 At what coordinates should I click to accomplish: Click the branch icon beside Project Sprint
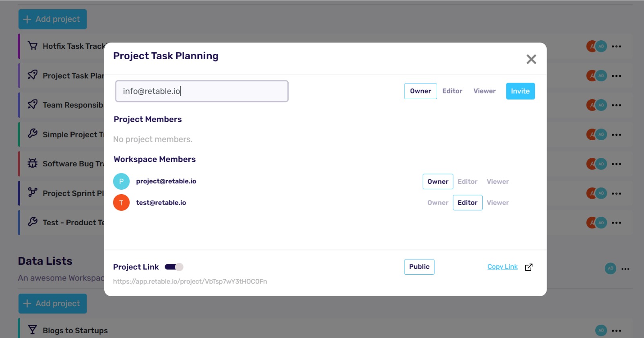point(33,193)
